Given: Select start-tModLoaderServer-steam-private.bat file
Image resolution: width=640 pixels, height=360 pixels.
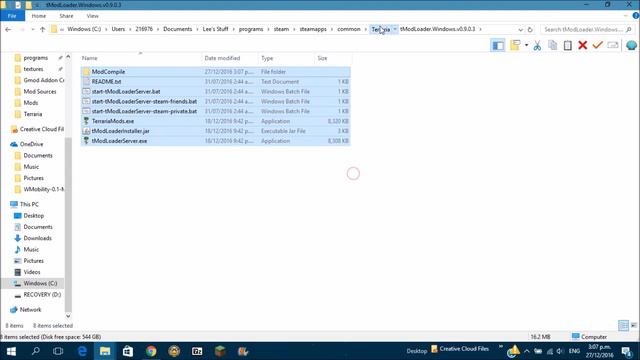Looking at the screenshot, I should tap(216, 111).
